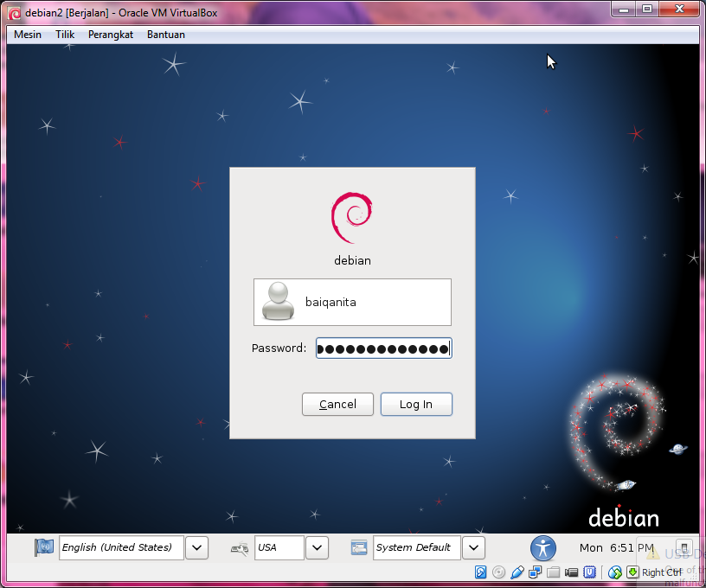
Task: Open the video capture status icon
Action: coord(572,572)
